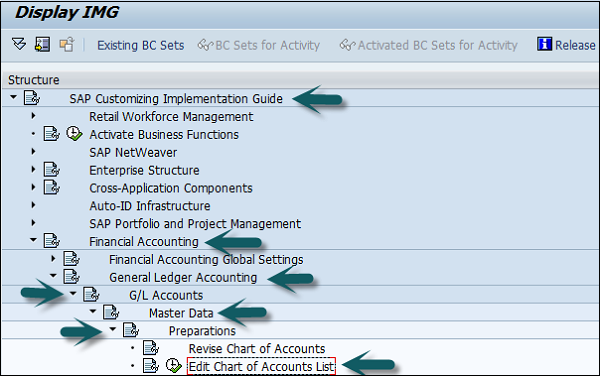600x376 pixels.
Task: Expand Financial Accounting Global Settings node
Action: click(53, 259)
